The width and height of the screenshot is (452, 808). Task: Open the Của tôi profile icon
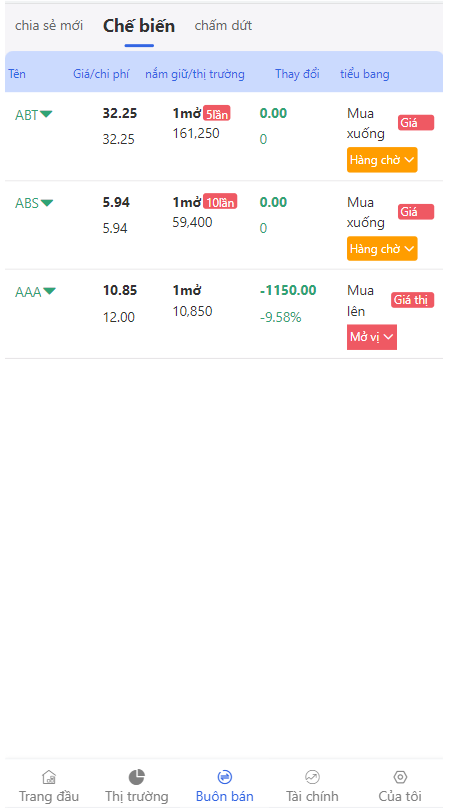[400, 777]
